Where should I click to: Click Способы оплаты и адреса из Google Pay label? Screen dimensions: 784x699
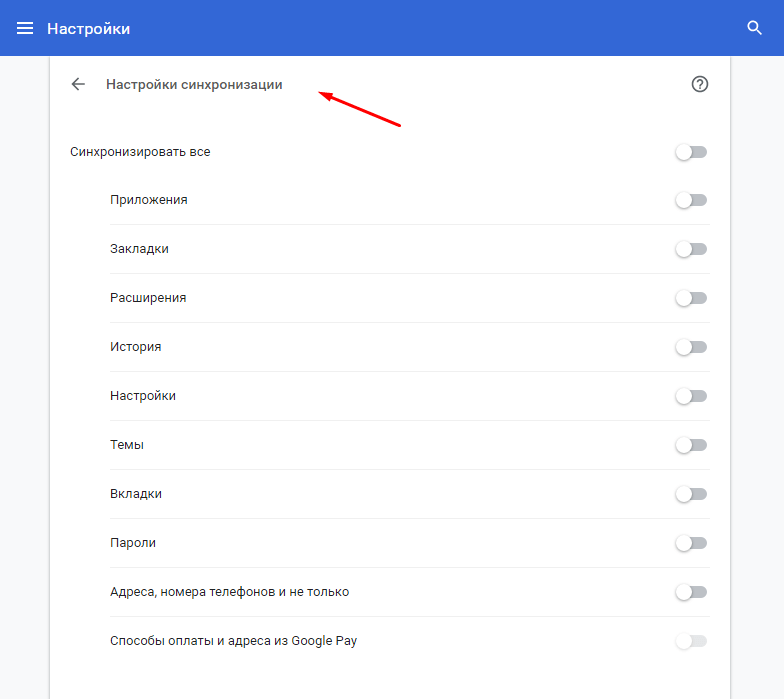tap(234, 641)
